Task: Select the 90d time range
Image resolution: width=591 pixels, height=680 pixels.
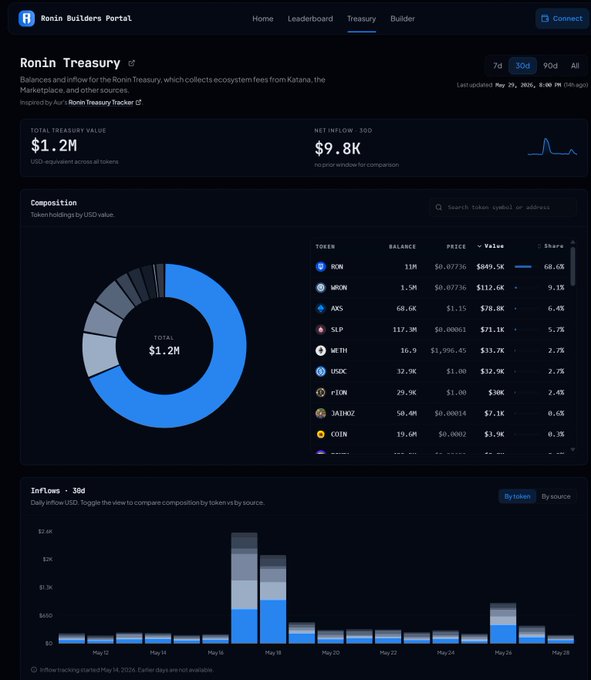Action: (550, 65)
